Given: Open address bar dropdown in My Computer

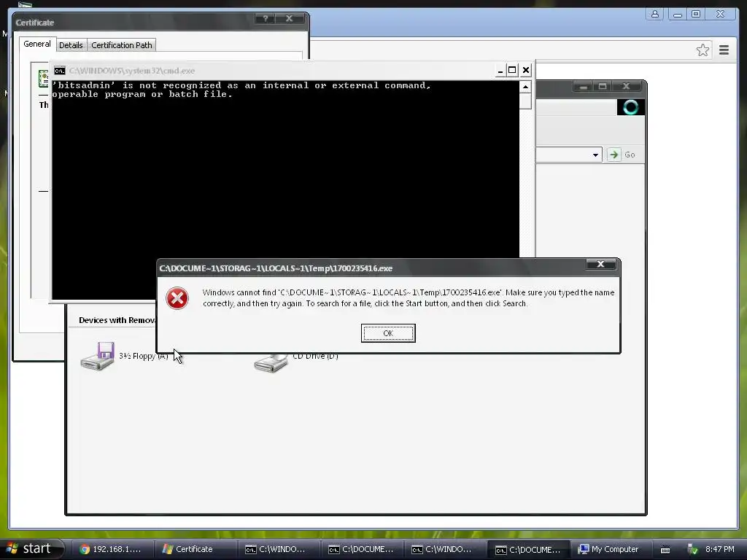Looking at the screenshot, I should point(595,155).
